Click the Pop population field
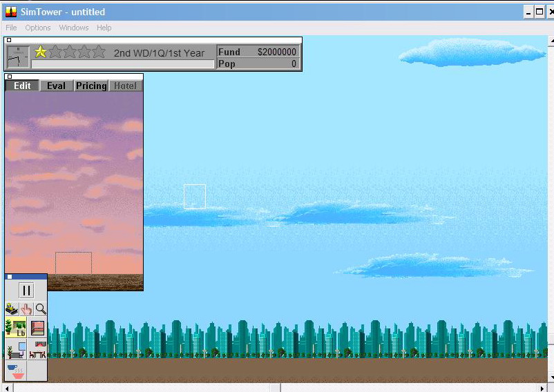Viewport: 554px width, 392px height. (258, 64)
